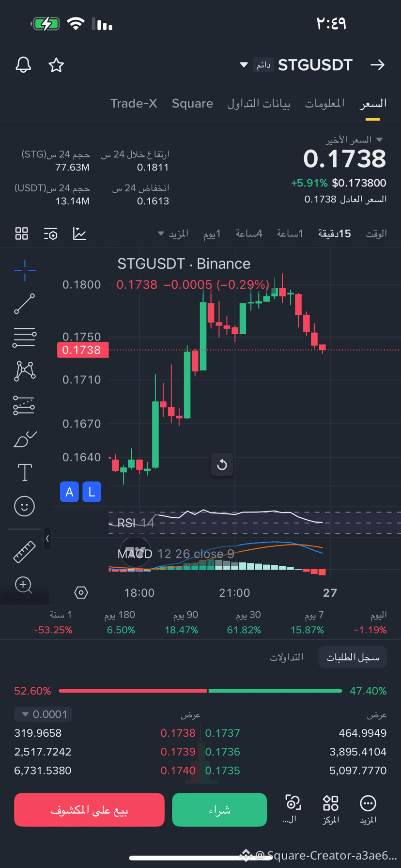This screenshot has height=868, width=401.
Task: Select the zoom in magnifier tool
Action: (x=24, y=585)
